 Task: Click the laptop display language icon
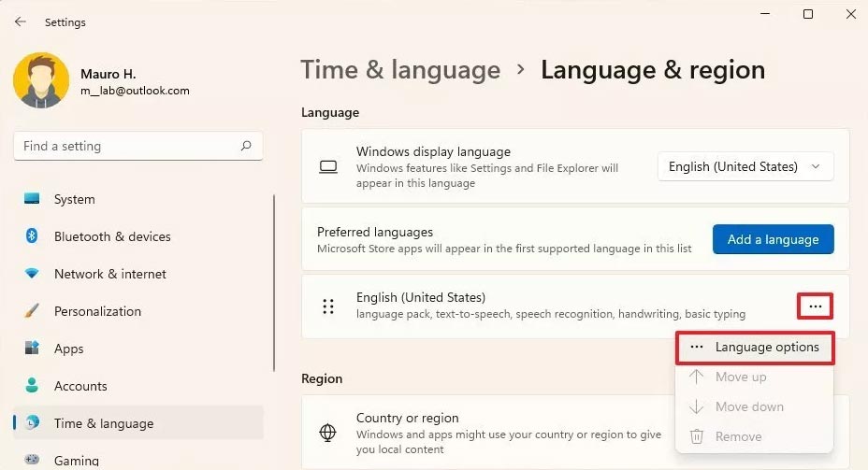pyautogui.click(x=328, y=166)
